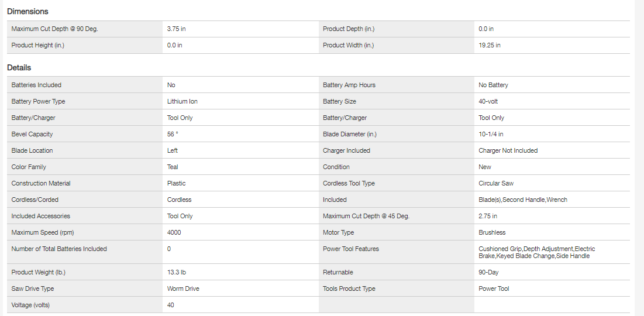Screen dimensions: 644x316
Task: Click the Teal Color Family value
Action: [173, 167]
